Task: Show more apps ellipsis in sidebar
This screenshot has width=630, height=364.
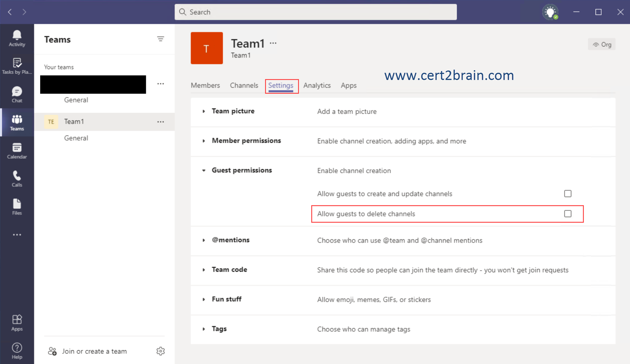Action: (17, 235)
